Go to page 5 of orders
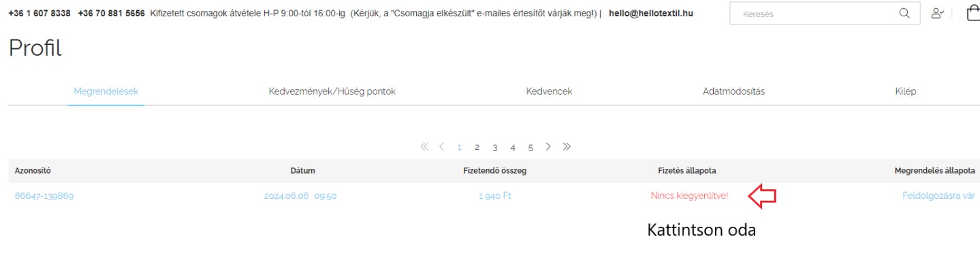 click(531, 147)
